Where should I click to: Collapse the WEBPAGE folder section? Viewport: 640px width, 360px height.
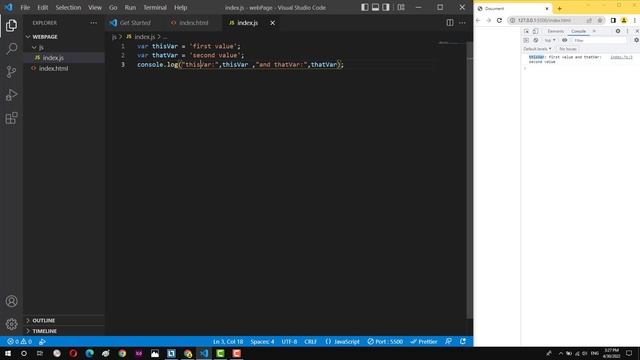pos(64,37)
